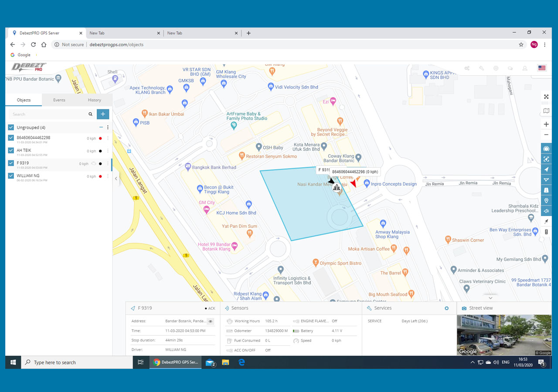Click the ACK indicator in F 9319 panel
The width and height of the screenshot is (558, 392).
210,308
